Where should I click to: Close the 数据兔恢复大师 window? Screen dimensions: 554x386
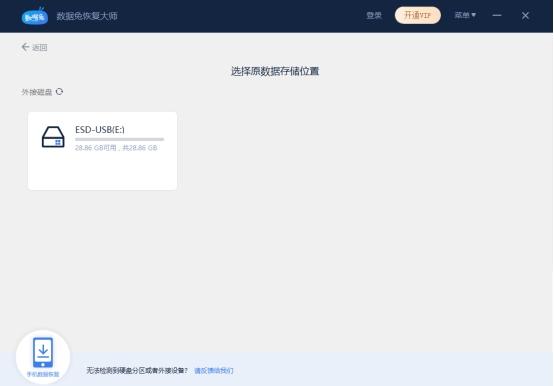(525, 16)
